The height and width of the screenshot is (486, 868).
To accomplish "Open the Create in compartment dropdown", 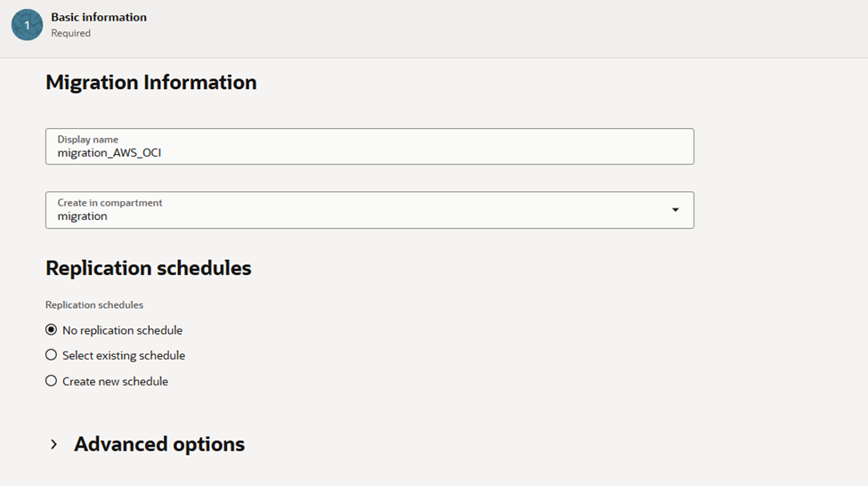I will click(x=369, y=210).
